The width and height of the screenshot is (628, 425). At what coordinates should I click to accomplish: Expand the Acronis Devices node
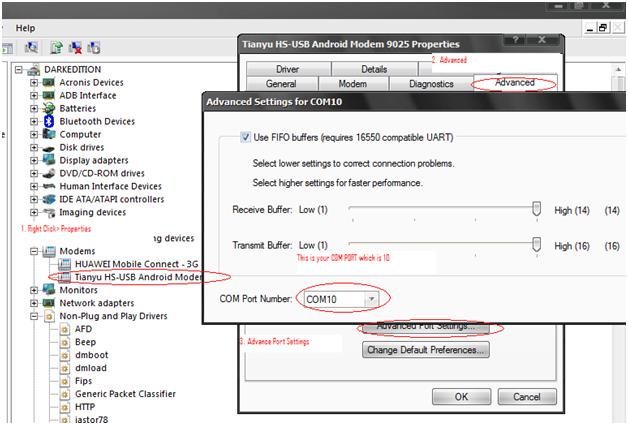(34, 83)
